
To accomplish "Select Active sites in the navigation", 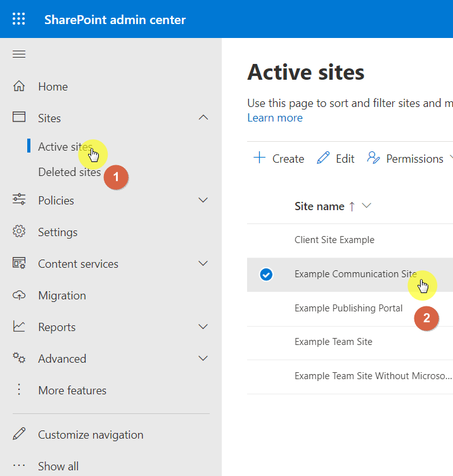I will coord(65,147).
